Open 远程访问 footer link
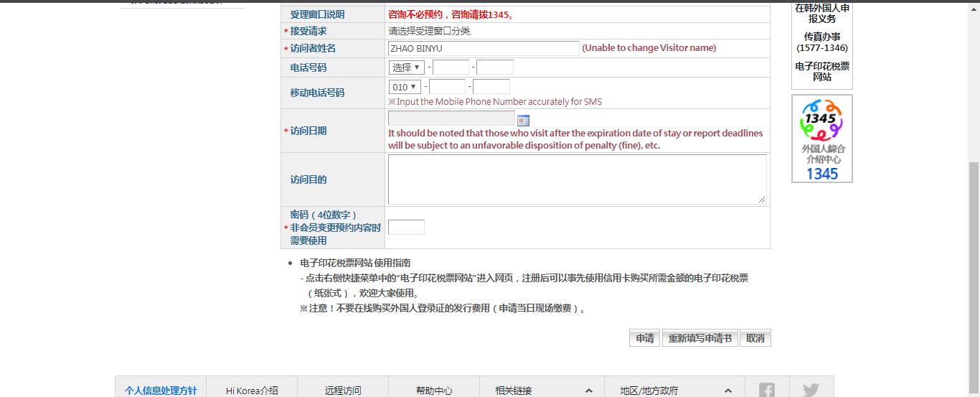Viewport: 980px width, 397px height. click(x=343, y=391)
